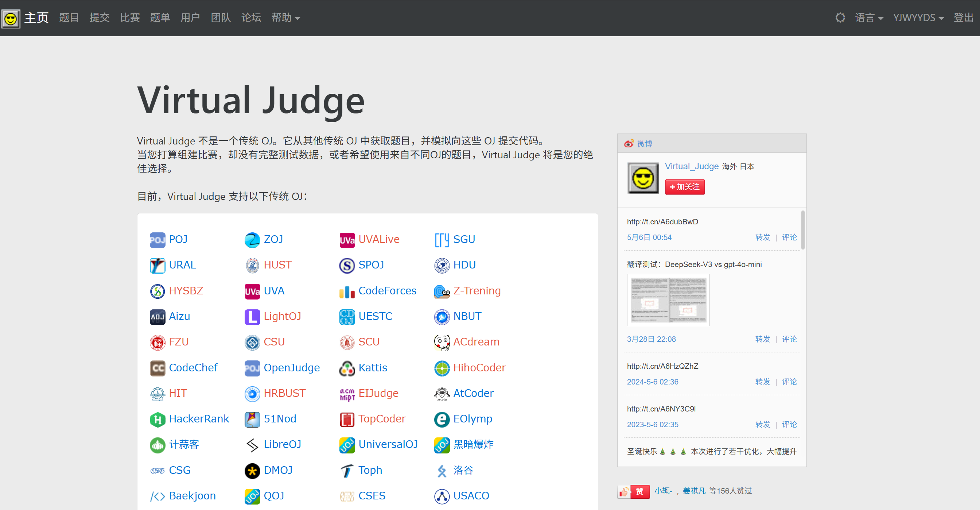Screen dimensions: 980x510
Task: Follow Virtual_Judge using the 加关注 button
Action: [x=684, y=187]
